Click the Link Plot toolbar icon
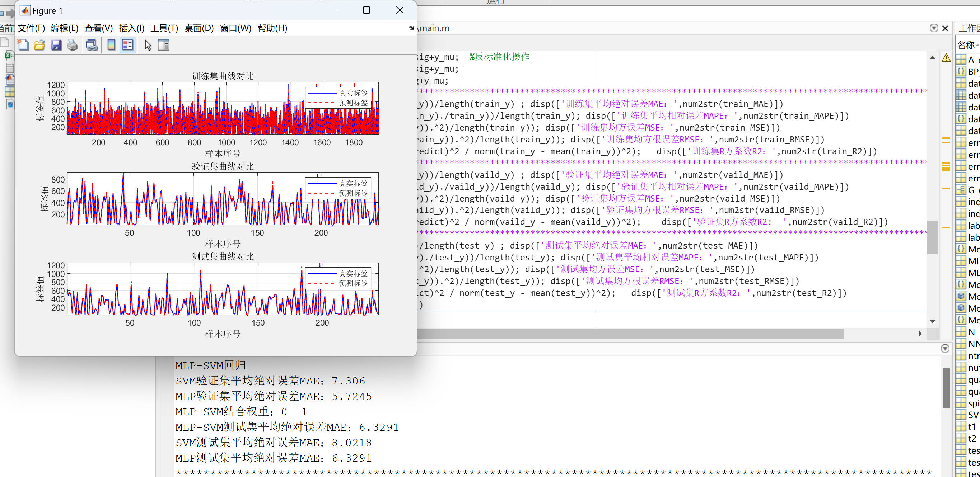The width and height of the screenshot is (980, 477). point(92,45)
